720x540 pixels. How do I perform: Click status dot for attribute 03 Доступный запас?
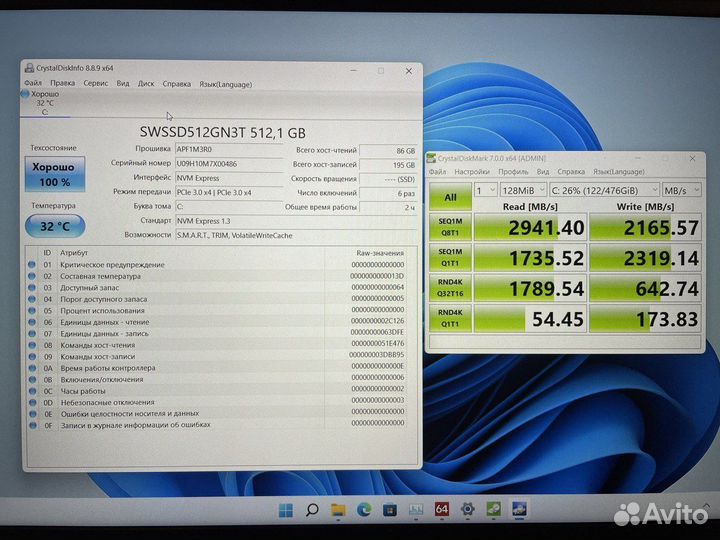(32, 287)
